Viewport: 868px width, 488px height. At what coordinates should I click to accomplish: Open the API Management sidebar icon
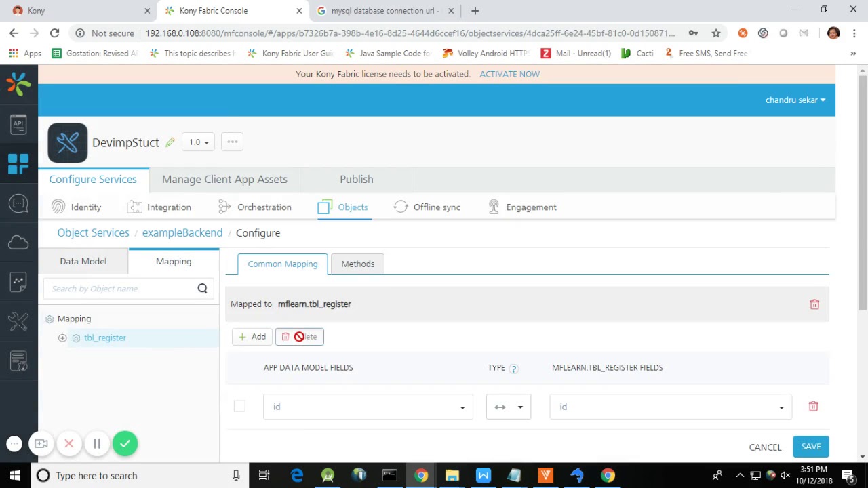[18, 124]
